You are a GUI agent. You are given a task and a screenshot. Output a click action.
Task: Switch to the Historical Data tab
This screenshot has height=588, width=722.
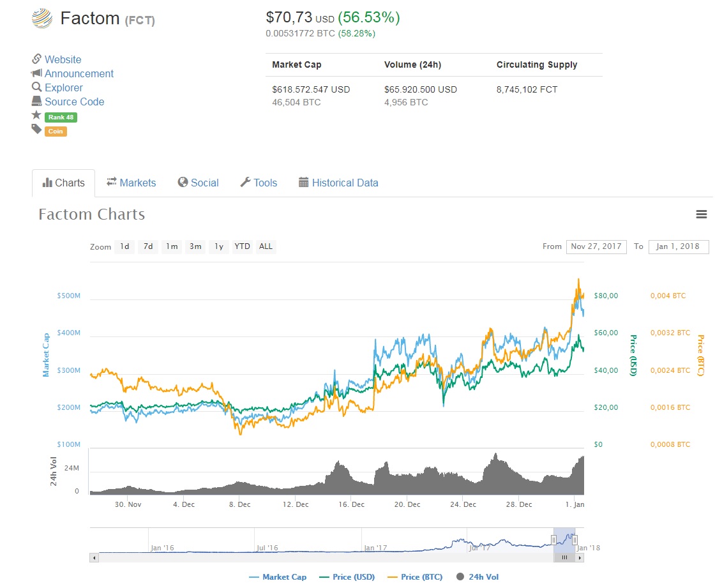click(338, 183)
